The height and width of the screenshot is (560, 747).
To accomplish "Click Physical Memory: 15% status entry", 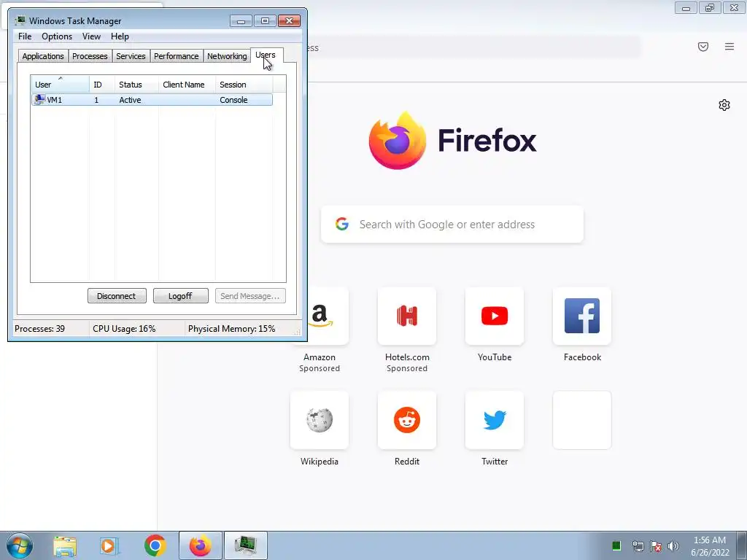I will pos(231,329).
